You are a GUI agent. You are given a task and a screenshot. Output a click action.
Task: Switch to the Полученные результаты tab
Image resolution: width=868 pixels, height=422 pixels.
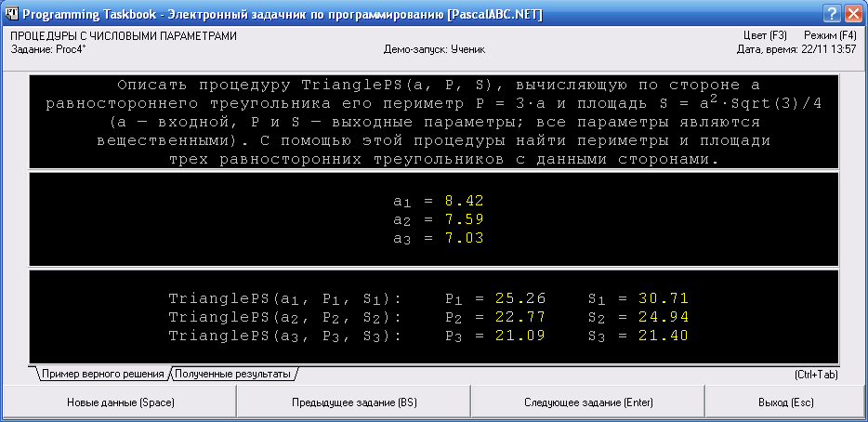click(x=232, y=375)
